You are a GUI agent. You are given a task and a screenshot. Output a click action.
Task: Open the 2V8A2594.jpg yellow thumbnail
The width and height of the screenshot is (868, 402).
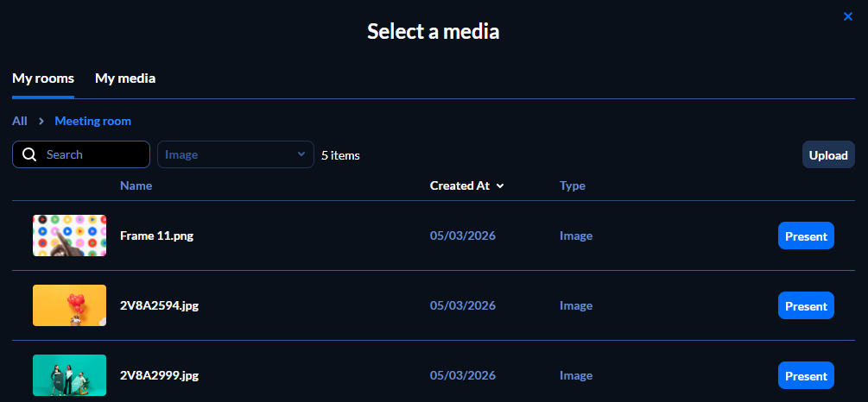pos(69,305)
